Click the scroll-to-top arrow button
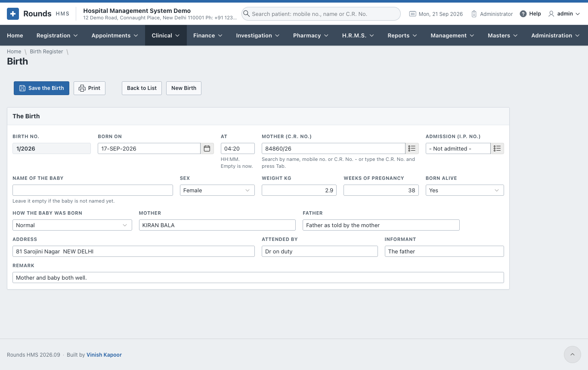Image resolution: width=588 pixels, height=370 pixels. (x=573, y=355)
